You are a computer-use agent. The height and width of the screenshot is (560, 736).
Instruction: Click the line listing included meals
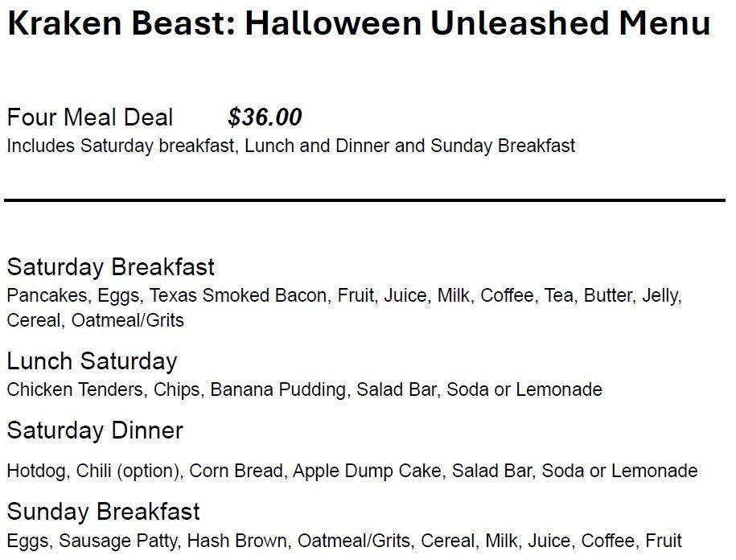pos(290,146)
